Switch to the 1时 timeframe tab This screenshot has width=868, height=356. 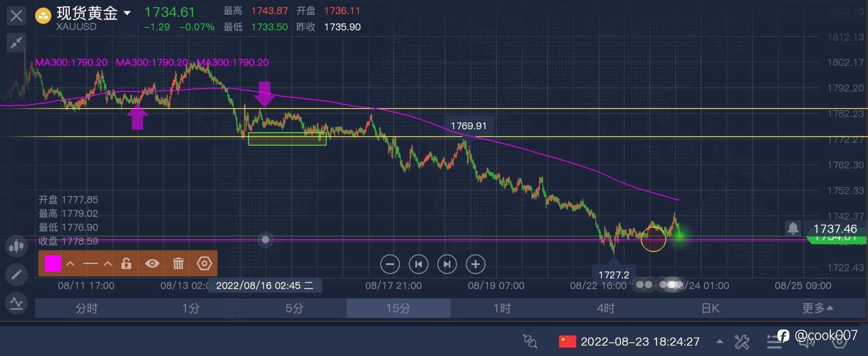pyautogui.click(x=502, y=308)
